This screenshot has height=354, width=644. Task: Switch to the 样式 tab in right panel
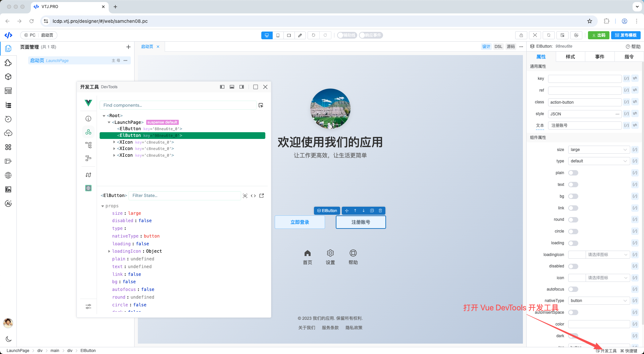click(x=570, y=57)
